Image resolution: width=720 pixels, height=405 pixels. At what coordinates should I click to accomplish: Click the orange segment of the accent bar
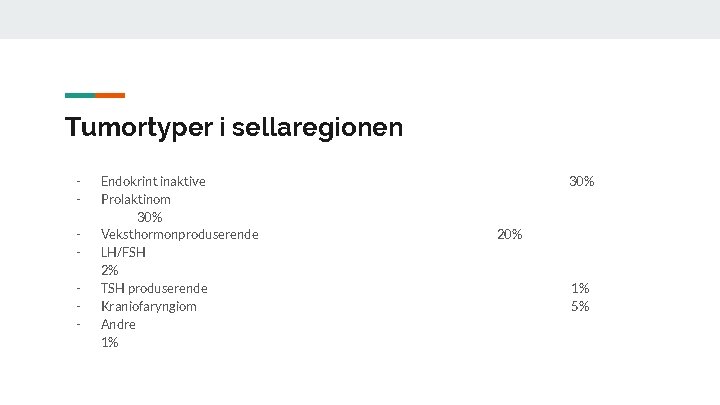(110, 95)
